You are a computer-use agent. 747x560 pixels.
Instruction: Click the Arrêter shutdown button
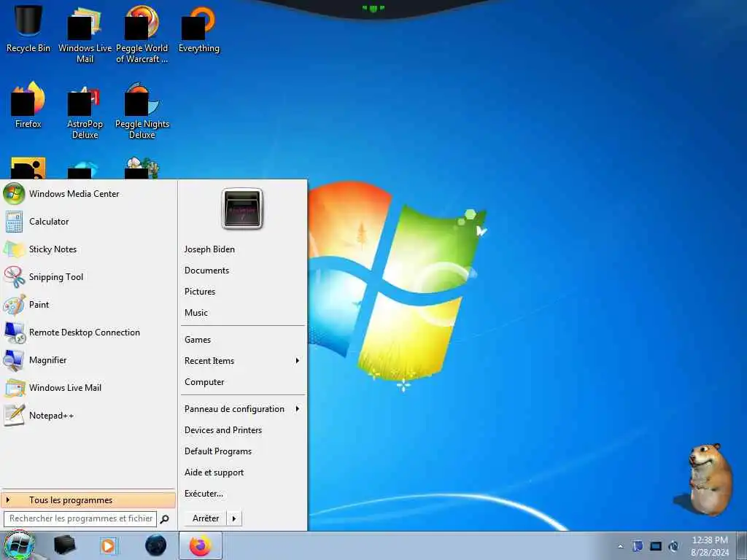tap(206, 518)
